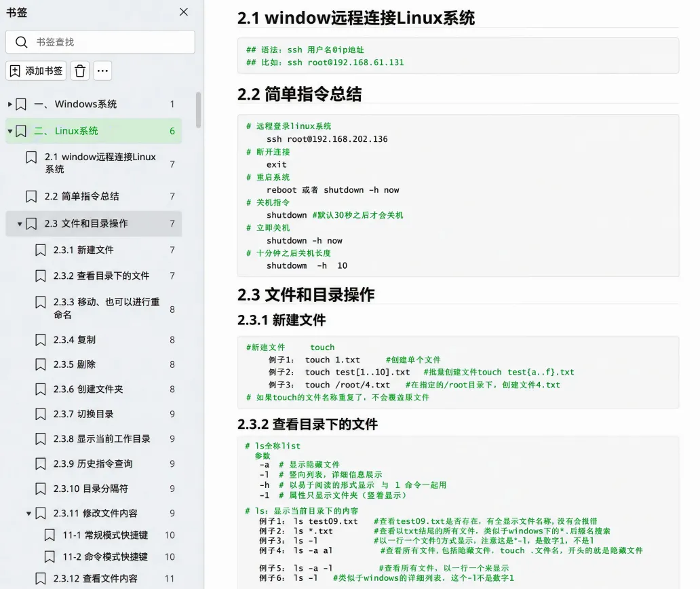The width and height of the screenshot is (700, 589).
Task: Click bookmark icon beside 2.3.3 移动
Action: [x=41, y=303]
